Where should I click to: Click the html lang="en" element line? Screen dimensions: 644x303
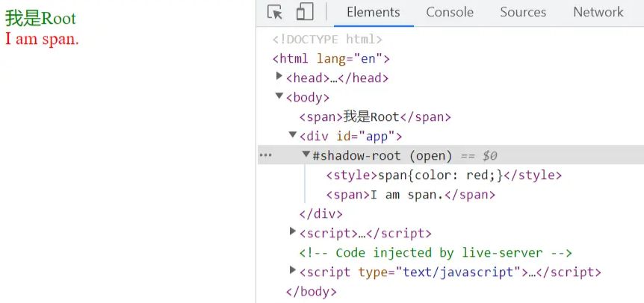[331, 58]
